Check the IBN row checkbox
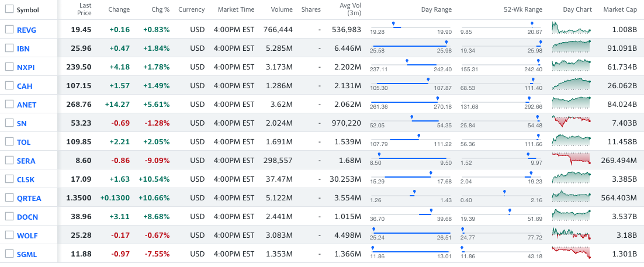 pyautogui.click(x=9, y=48)
